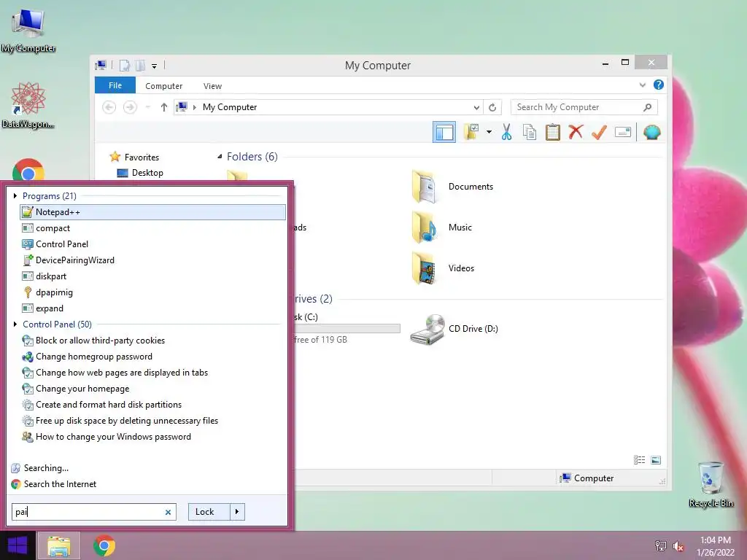Image resolution: width=747 pixels, height=560 pixels.
Task: Go up one folder level
Action: point(164,107)
